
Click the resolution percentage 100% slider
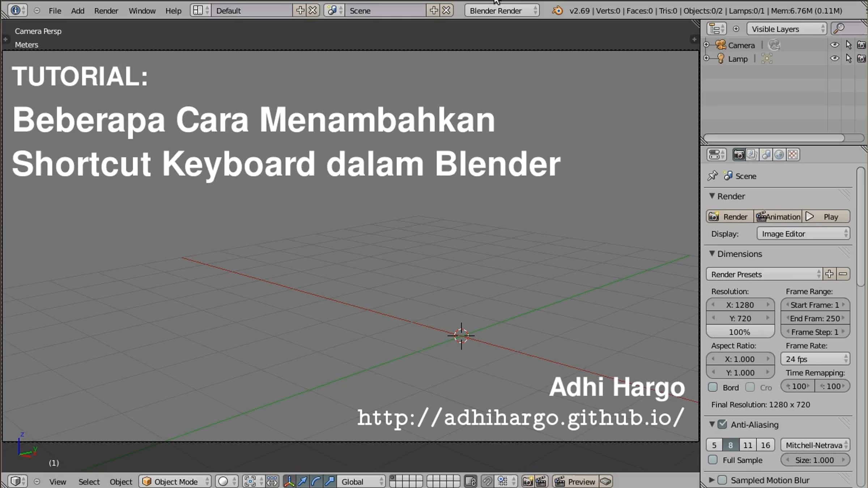coord(740,332)
